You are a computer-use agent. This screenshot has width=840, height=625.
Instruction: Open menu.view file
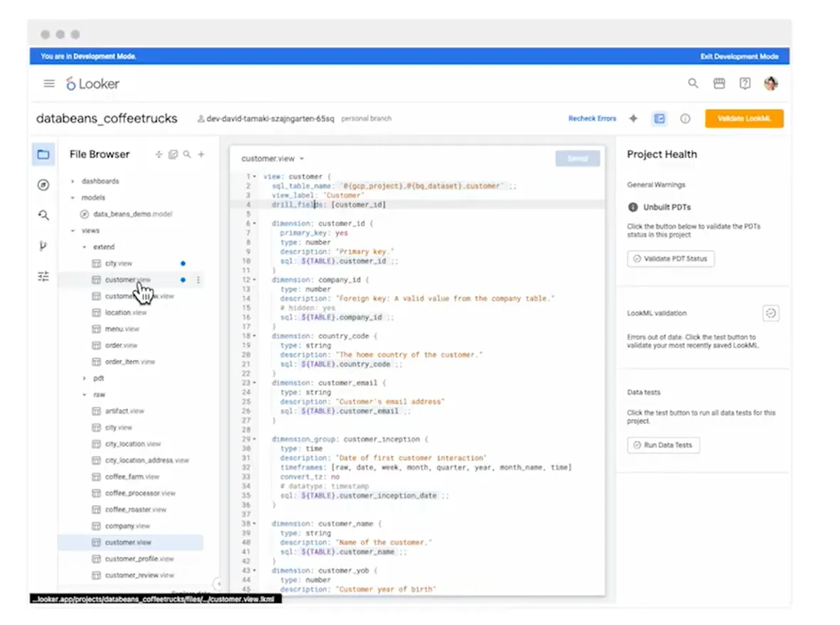point(122,329)
